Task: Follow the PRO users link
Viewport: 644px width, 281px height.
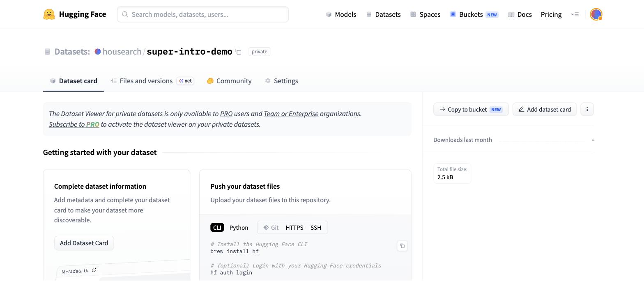Action: pyautogui.click(x=226, y=114)
